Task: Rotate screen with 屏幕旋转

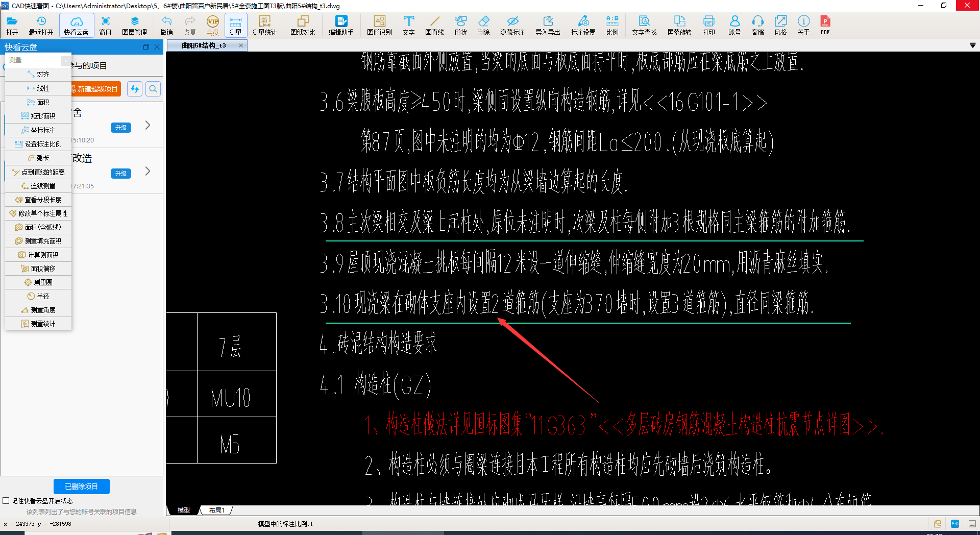Action: pyautogui.click(x=679, y=25)
